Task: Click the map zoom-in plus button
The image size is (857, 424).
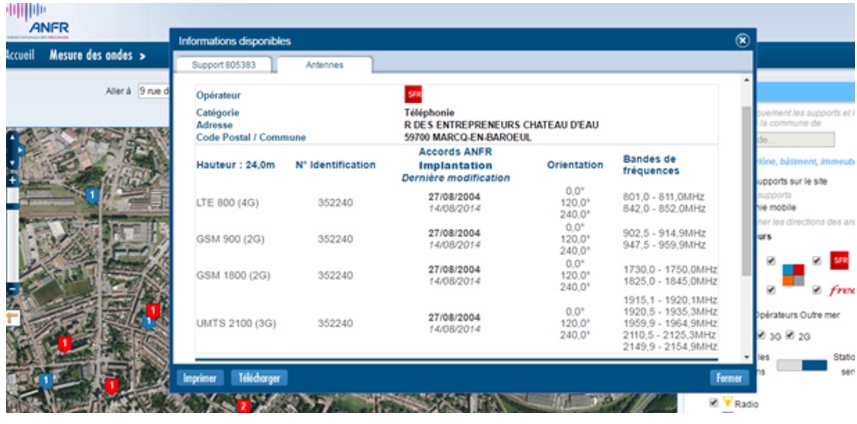Action: (12, 180)
